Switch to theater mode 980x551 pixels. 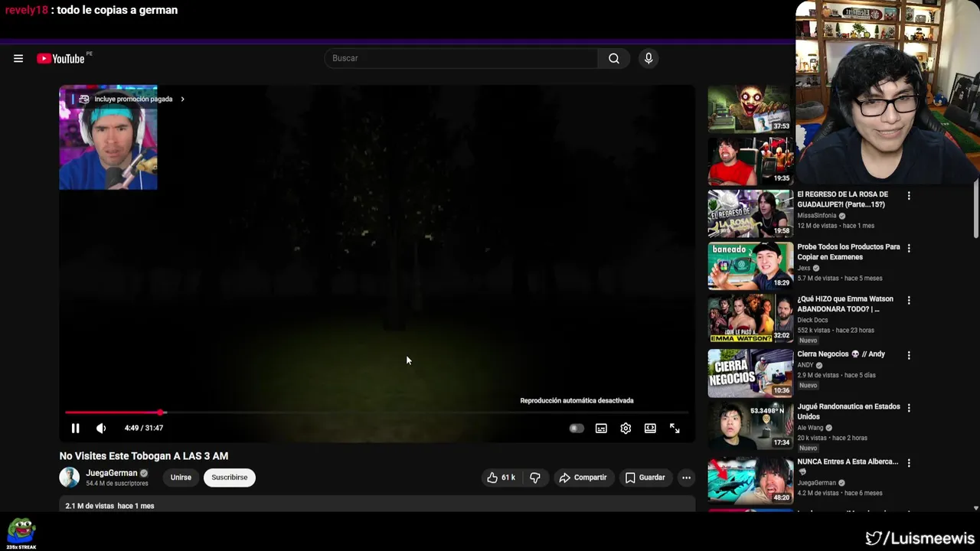[x=650, y=429]
